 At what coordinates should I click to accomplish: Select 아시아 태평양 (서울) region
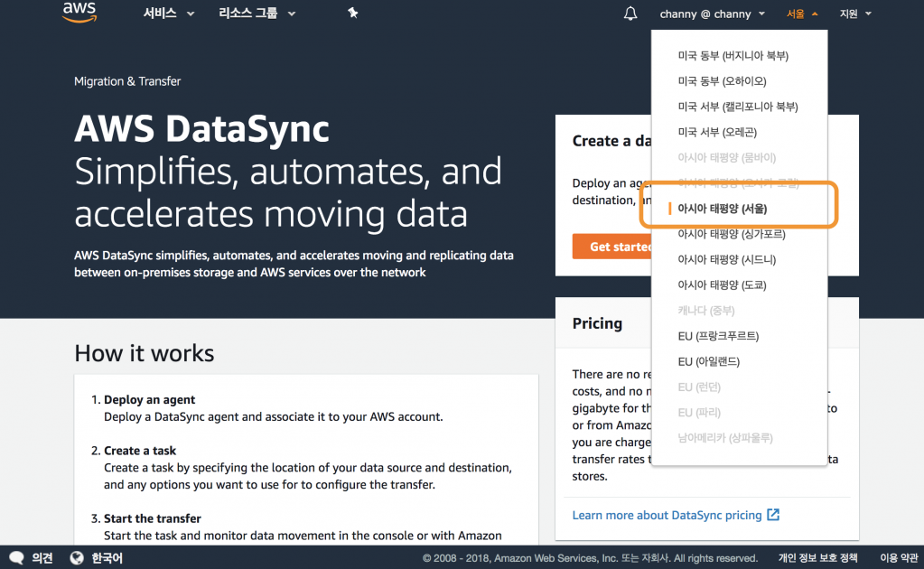tap(723, 209)
